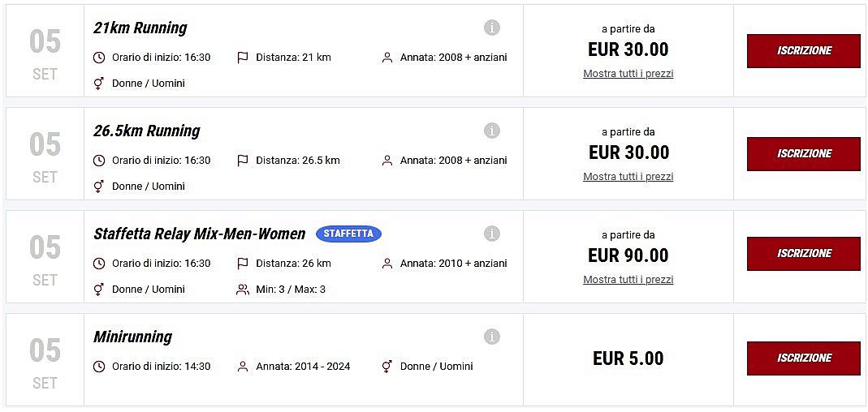Screen dimensions: 868x412
Task: Register via ISCRIZIONE for 26.5km Running
Action: pos(803,154)
